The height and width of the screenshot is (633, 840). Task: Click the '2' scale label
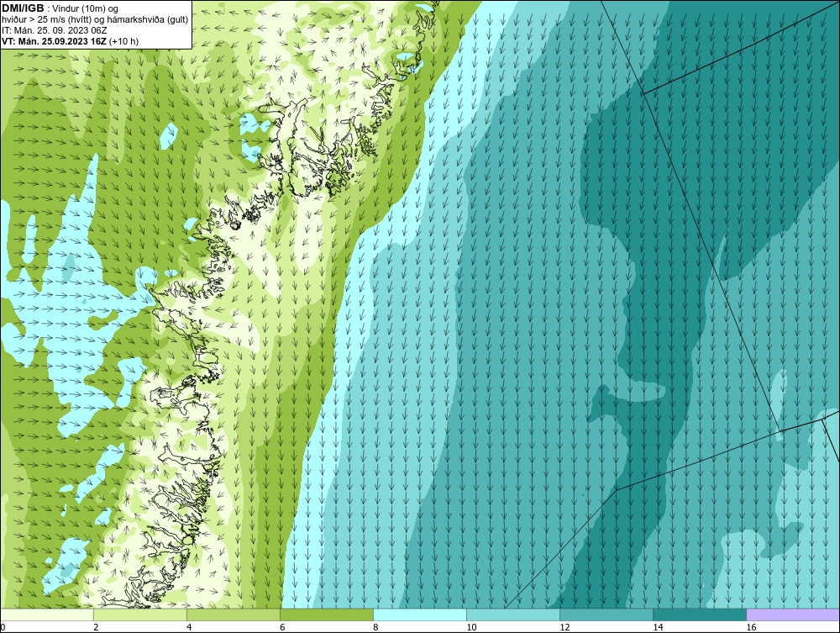pyautogui.click(x=96, y=627)
